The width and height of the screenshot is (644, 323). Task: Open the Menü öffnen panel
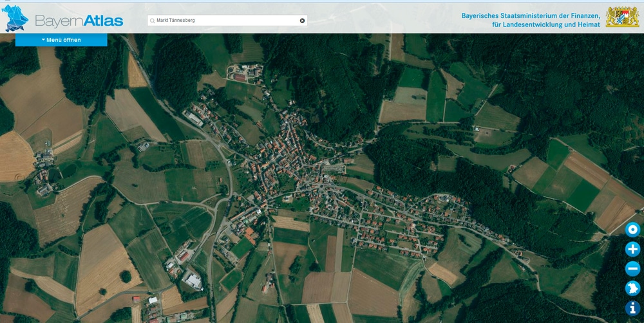pos(62,40)
